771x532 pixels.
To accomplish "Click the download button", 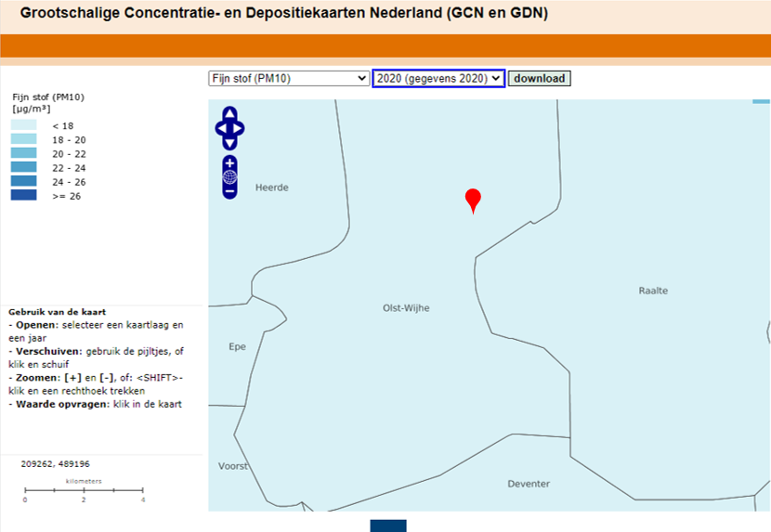I will point(540,79).
